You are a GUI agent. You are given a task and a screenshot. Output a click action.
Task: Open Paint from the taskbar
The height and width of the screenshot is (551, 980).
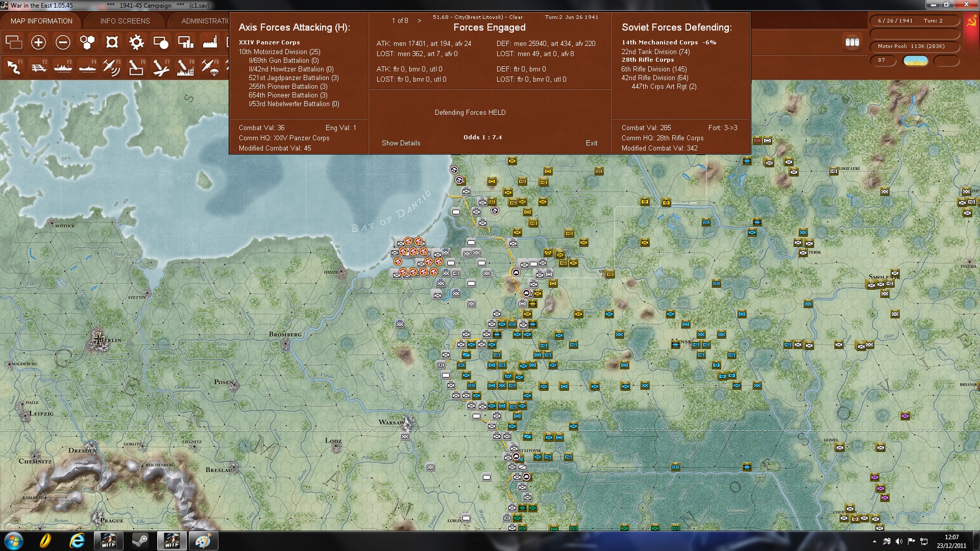(x=203, y=540)
